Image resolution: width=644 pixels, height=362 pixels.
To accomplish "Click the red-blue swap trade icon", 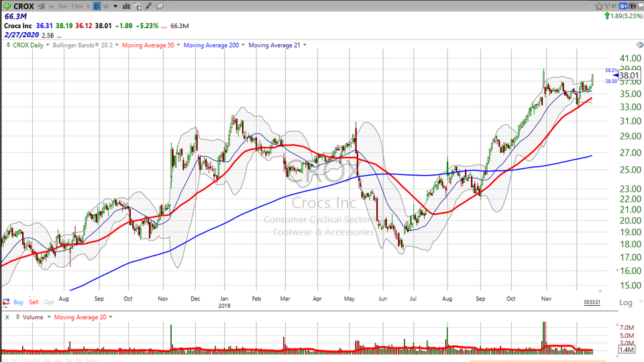I will click(6, 302).
